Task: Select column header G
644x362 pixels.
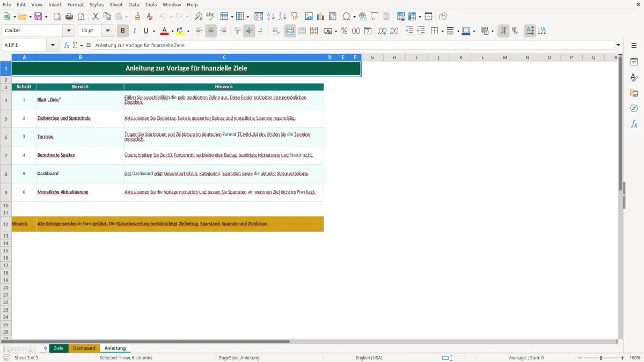Action: [x=372, y=57]
